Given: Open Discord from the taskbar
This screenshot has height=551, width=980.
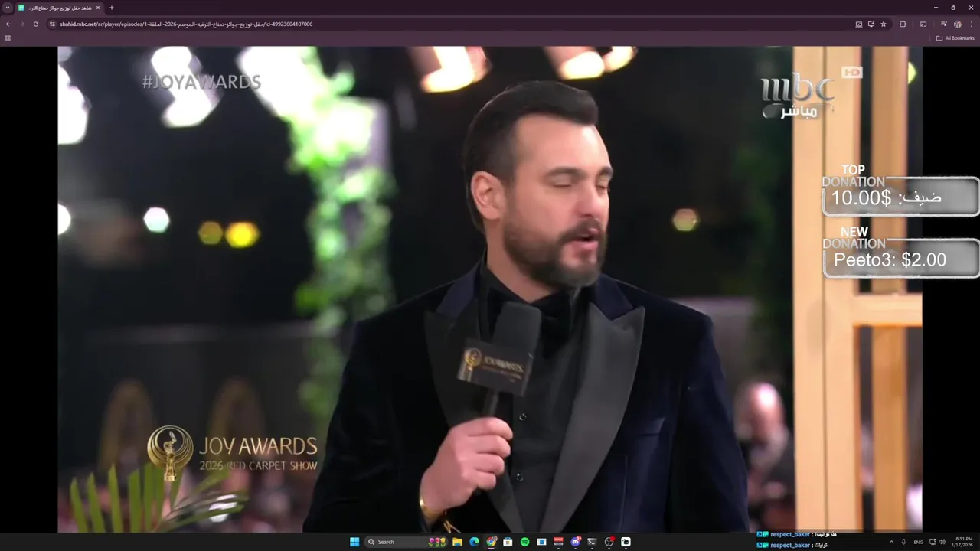Looking at the screenshot, I should [576, 542].
